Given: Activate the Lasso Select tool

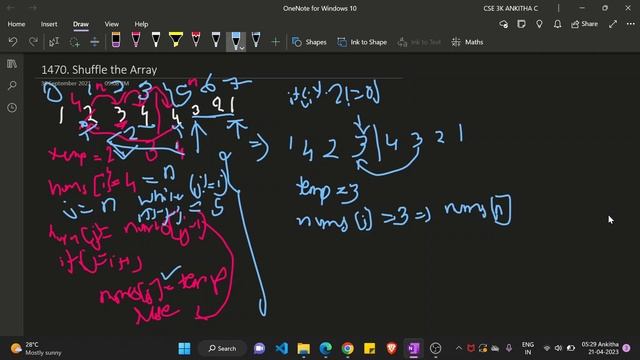Looking at the screenshot, I should tap(74, 42).
